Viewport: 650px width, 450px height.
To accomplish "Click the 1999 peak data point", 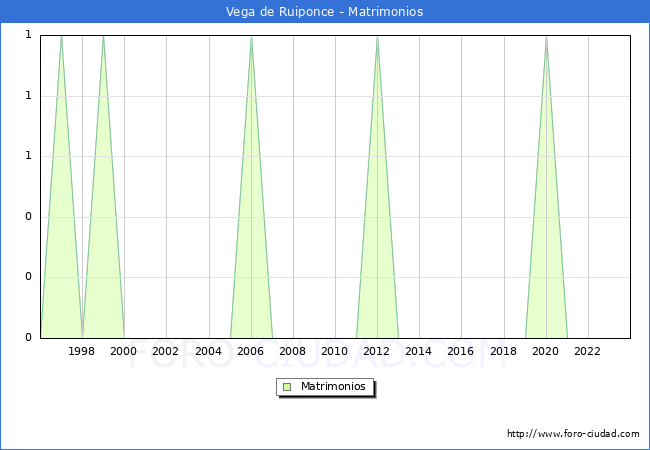I will (x=103, y=36).
